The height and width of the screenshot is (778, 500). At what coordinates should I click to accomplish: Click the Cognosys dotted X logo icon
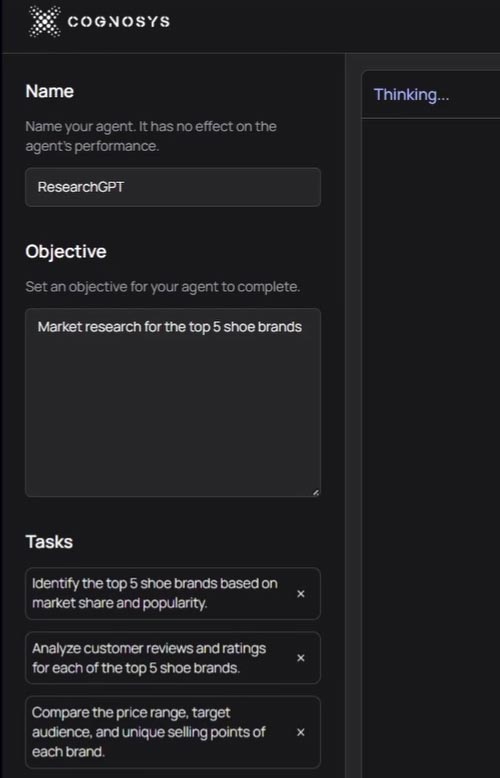pyautogui.click(x=45, y=21)
